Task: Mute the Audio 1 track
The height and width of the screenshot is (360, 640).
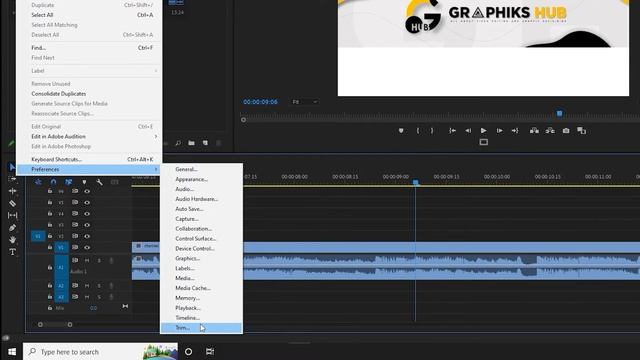Action: pos(87,260)
